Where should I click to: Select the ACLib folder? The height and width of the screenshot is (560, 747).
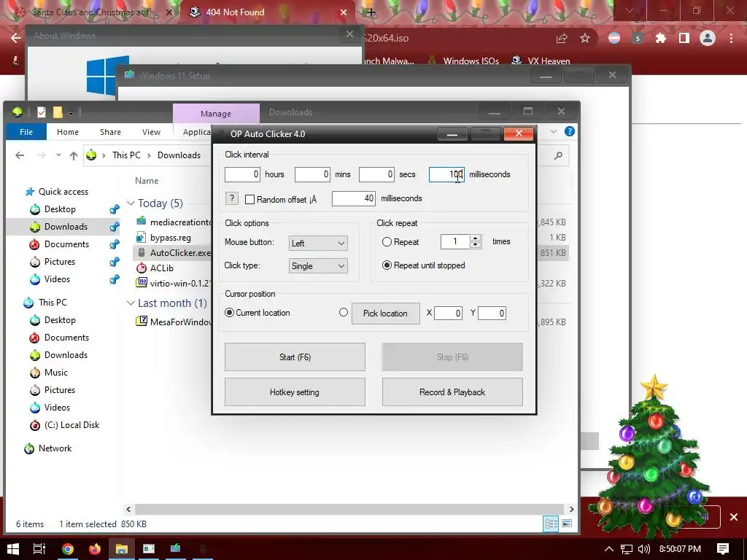pyautogui.click(x=161, y=268)
